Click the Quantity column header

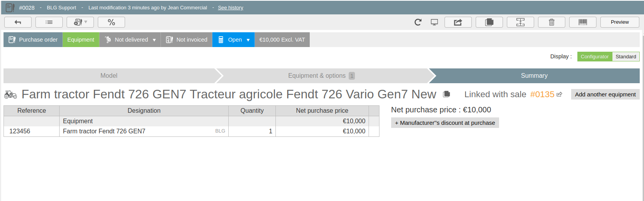point(252,111)
